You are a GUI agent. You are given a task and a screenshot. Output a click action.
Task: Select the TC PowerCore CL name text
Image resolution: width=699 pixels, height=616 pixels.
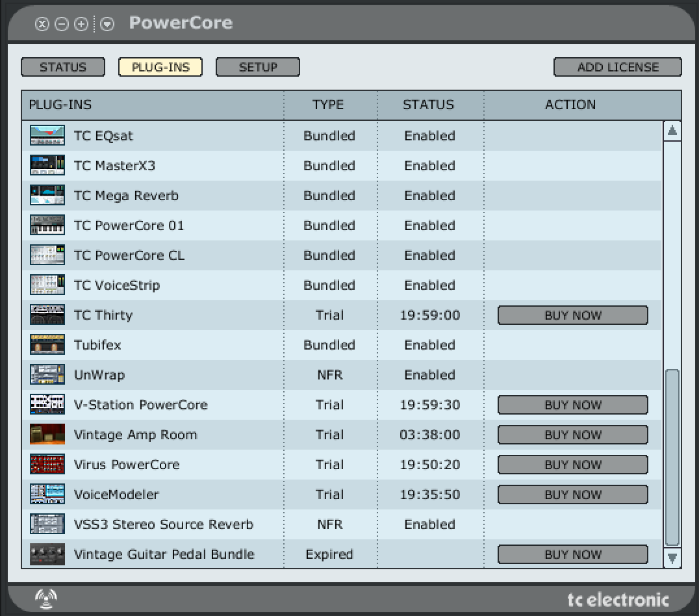tap(129, 255)
